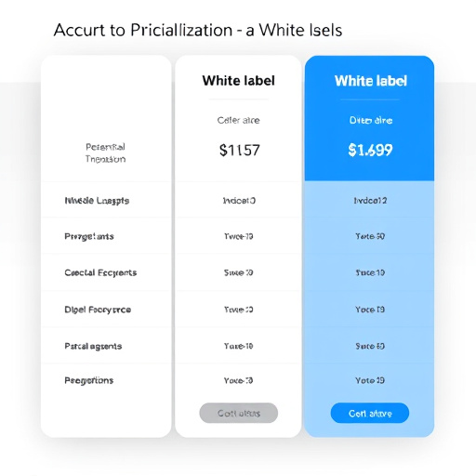Click the 'Dipel Fecryerce' feature row label

(98, 310)
